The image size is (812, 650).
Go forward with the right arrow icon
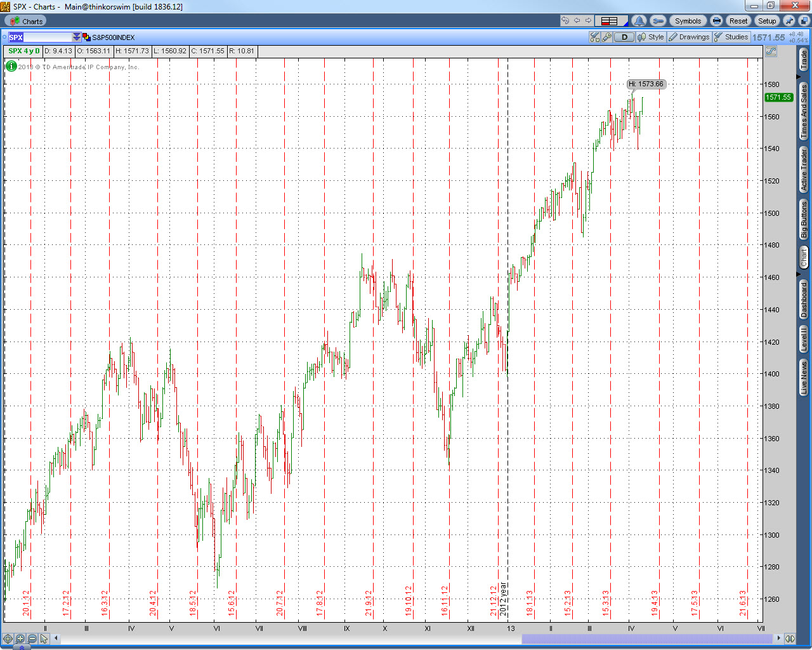click(x=588, y=21)
